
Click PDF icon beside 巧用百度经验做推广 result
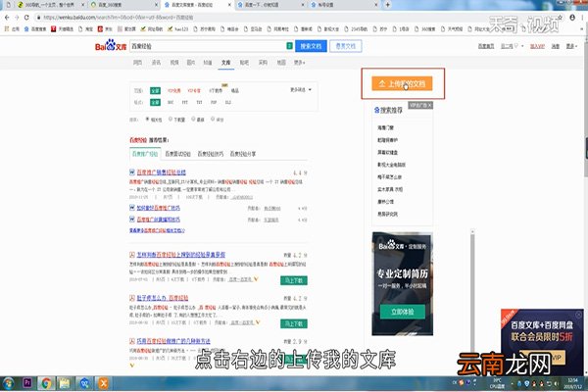pyautogui.click(x=132, y=341)
